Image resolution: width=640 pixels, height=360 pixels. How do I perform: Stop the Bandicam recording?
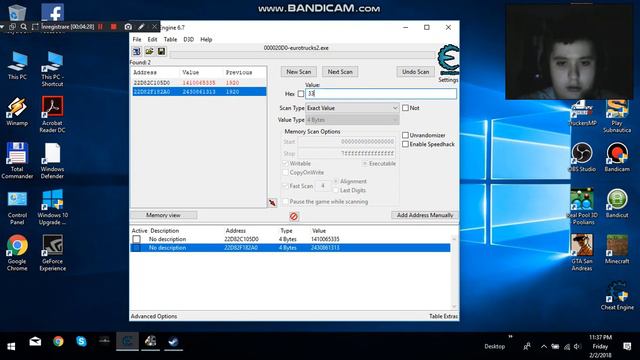click(114, 27)
